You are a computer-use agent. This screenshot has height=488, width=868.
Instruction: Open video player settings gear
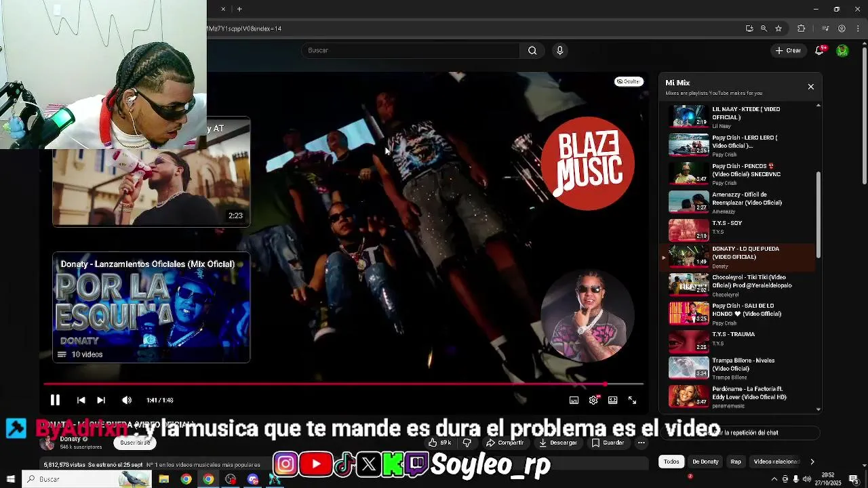pyautogui.click(x=593, y=400)
